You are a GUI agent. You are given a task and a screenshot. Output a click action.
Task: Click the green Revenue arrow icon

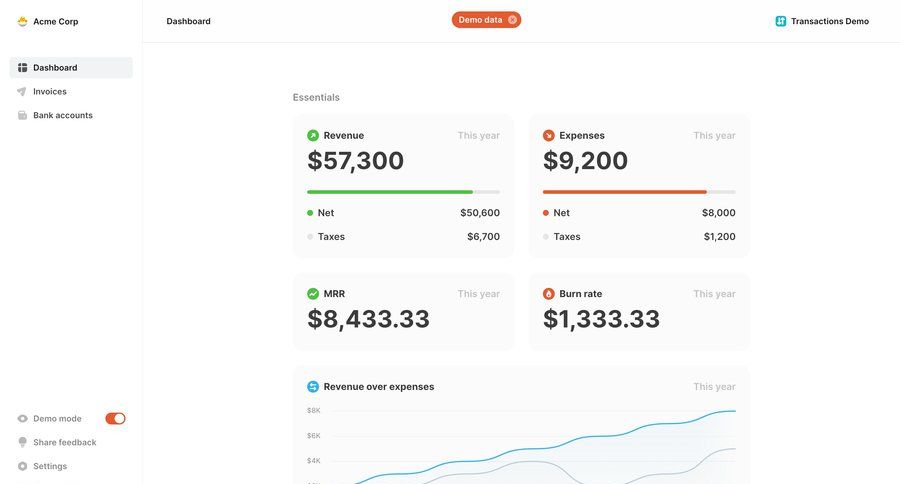click(313, 135)
